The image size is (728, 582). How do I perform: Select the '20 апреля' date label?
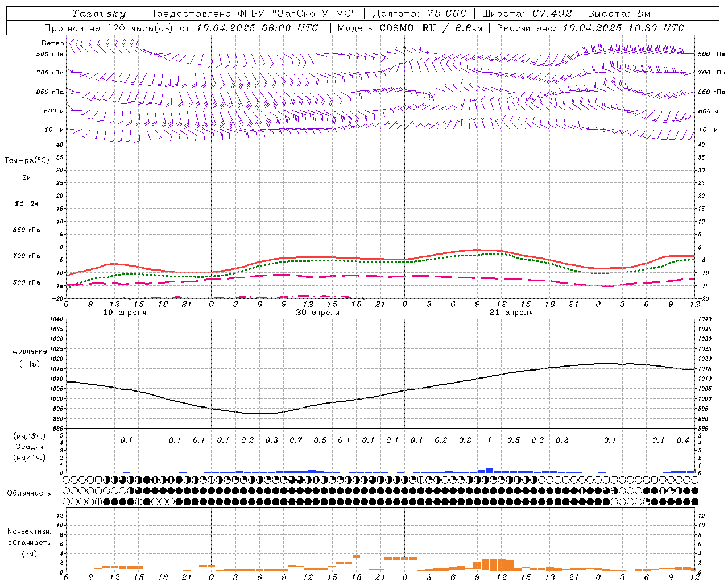[x=318, y=313]
